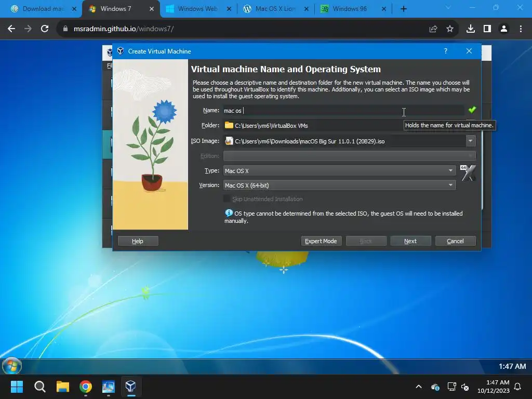
Task: Click the 1:47 AM 10/12/2023 taskbar clock
Action: pos(494,387)
